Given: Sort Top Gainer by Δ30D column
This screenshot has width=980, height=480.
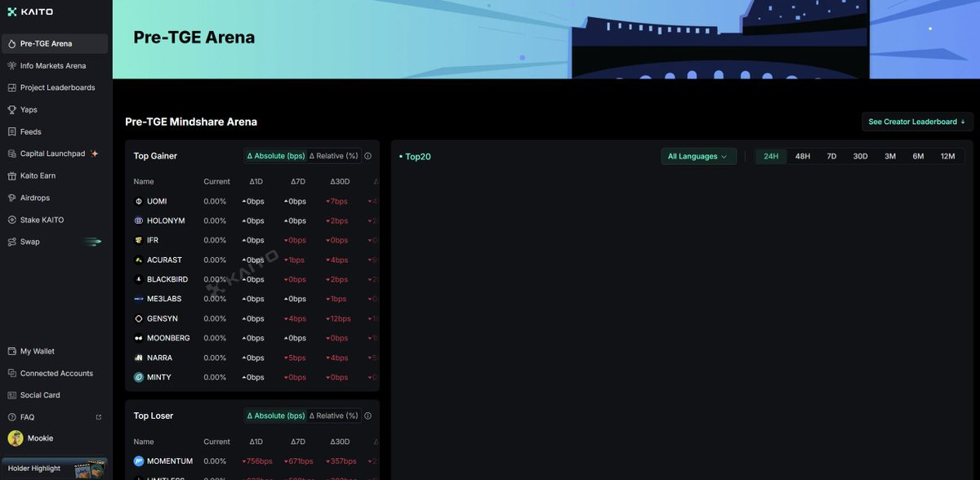Looking at the screenshot, I should click(x=340, y=182).
